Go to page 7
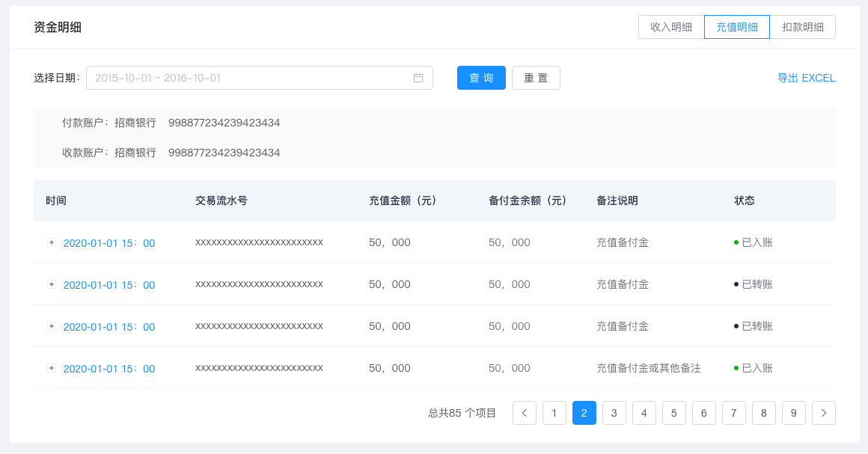The height and width of the screenshot is (454, 868). click(x=733, y=413)
